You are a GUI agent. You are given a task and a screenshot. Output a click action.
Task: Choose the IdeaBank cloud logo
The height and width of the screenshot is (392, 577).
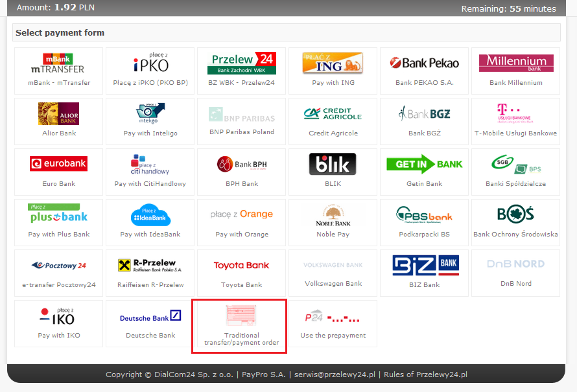(x=150, y=214)
